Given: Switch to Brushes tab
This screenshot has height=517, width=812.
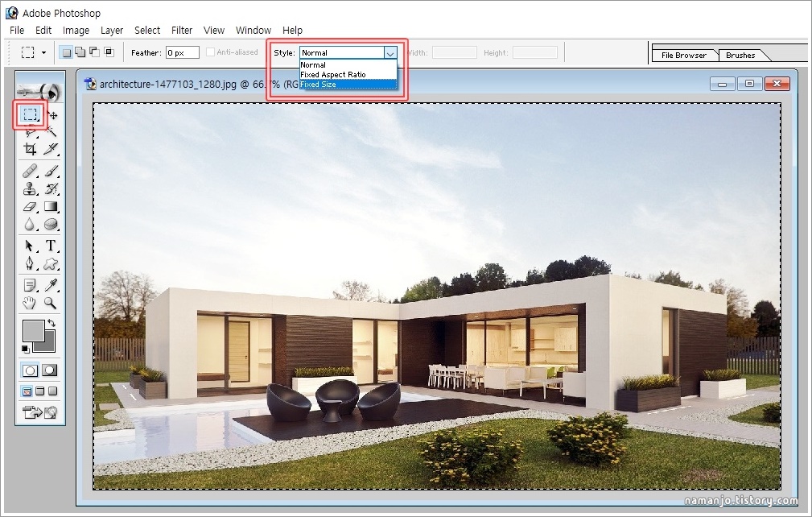Looking at the screenshot, I should click(740, 55).
